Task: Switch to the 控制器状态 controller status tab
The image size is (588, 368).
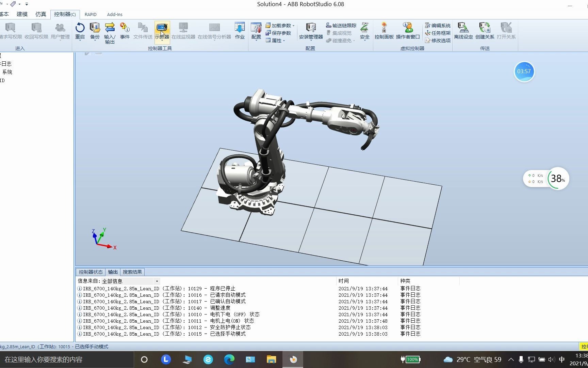Action: point(91,272)
